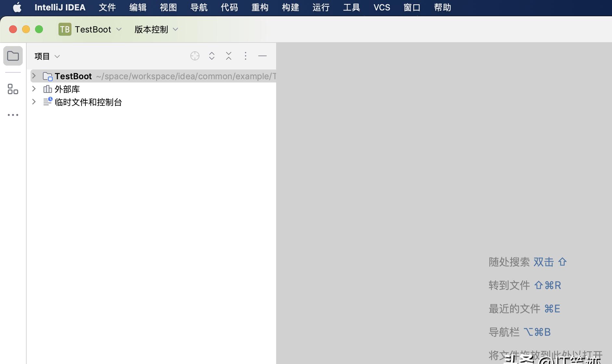Open the 运行 menu
The height and width of the screenshot is (364, 612).
321,7
